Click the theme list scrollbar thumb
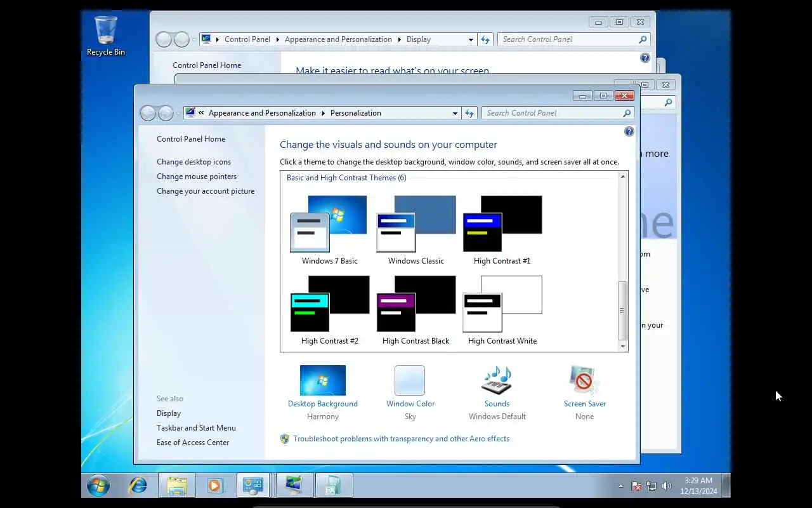 [623, 311]
